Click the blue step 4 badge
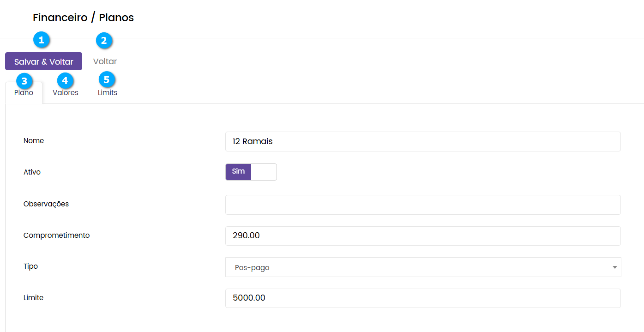 coord(65,81)
